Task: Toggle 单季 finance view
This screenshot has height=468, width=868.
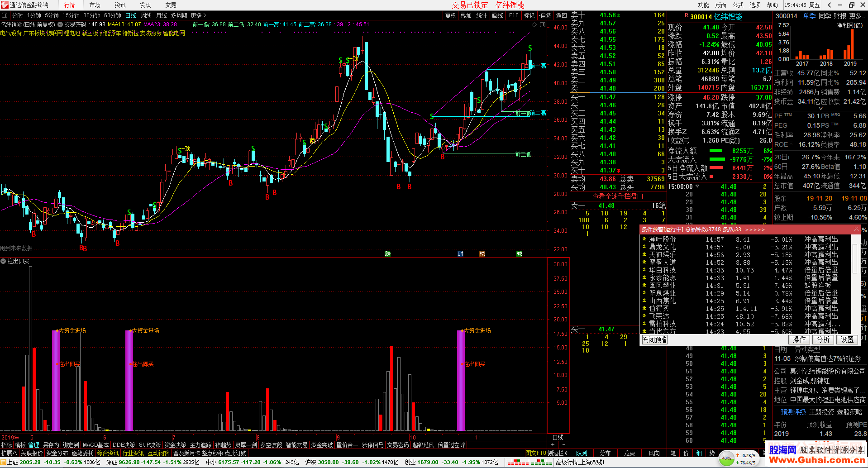Action: [809, 16]
